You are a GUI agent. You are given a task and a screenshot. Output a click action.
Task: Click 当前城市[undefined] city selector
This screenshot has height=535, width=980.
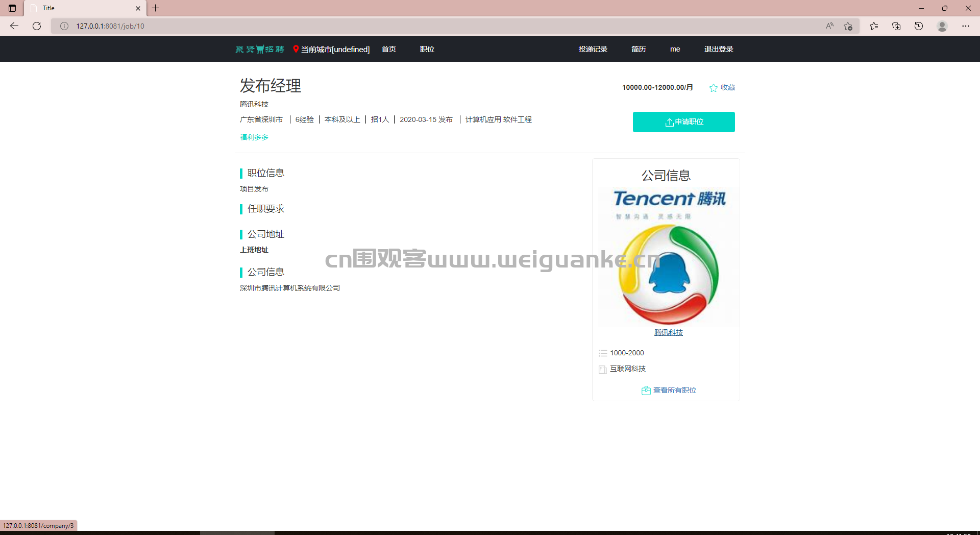(x=335, y=49)
